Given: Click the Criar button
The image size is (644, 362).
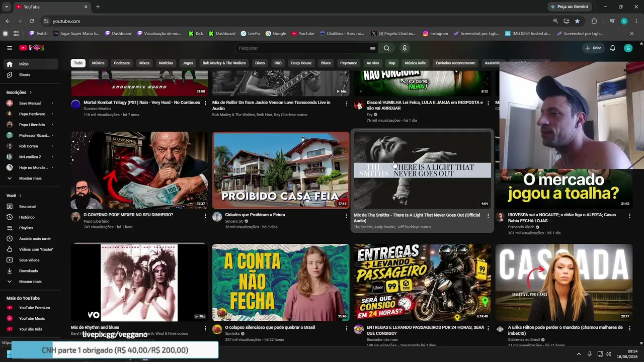Looking at the screenshot, I should [x=593, y=48].
